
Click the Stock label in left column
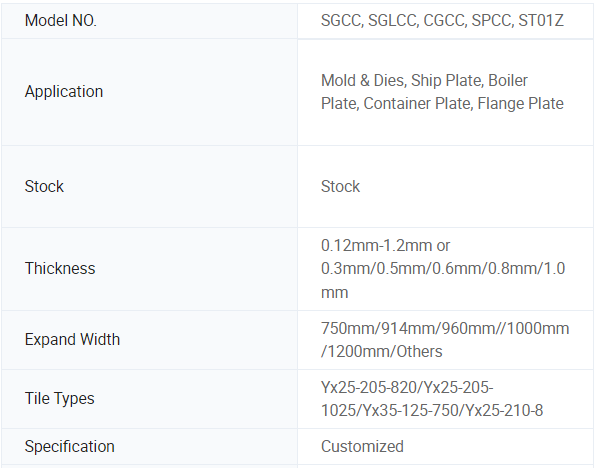point(44,186)
